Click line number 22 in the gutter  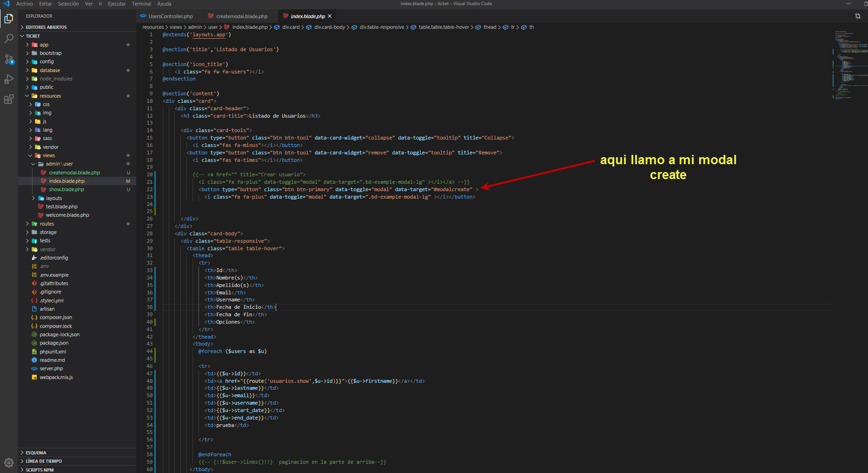(150, 190)
